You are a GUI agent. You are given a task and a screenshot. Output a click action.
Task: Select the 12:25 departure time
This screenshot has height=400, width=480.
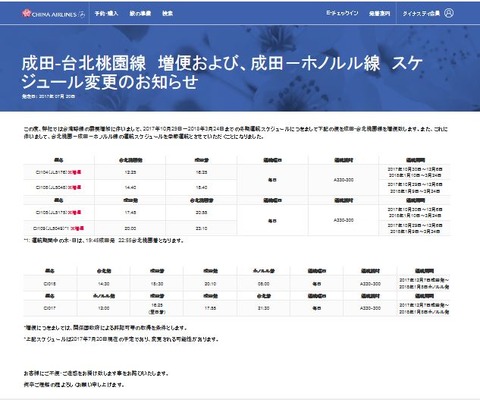tap(130, 172)
